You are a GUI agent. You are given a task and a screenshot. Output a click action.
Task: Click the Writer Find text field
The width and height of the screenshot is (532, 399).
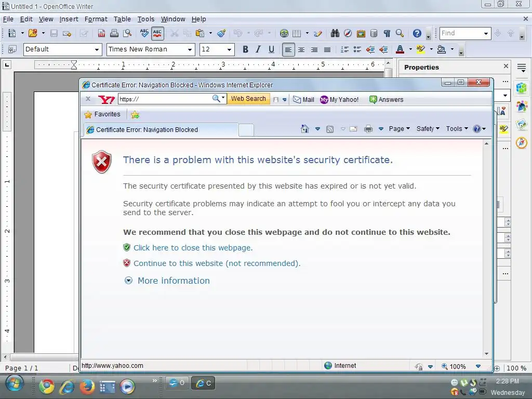coord(461,33)
